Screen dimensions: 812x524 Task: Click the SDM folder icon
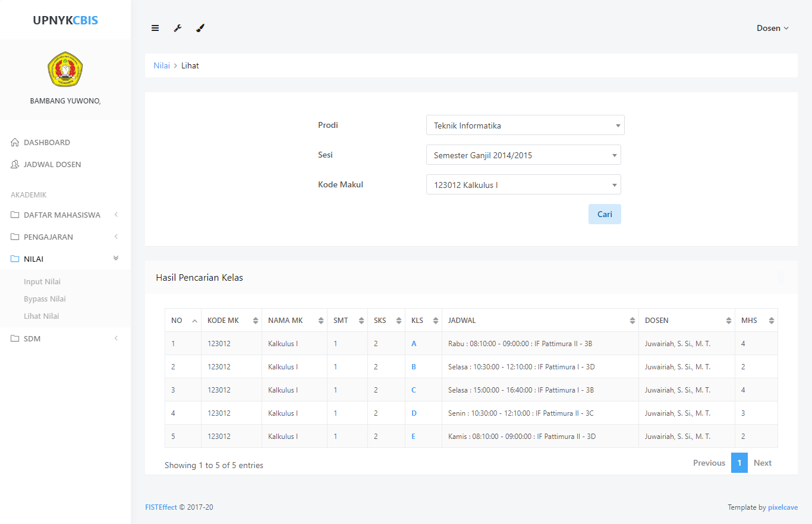(x=15, y=339)
